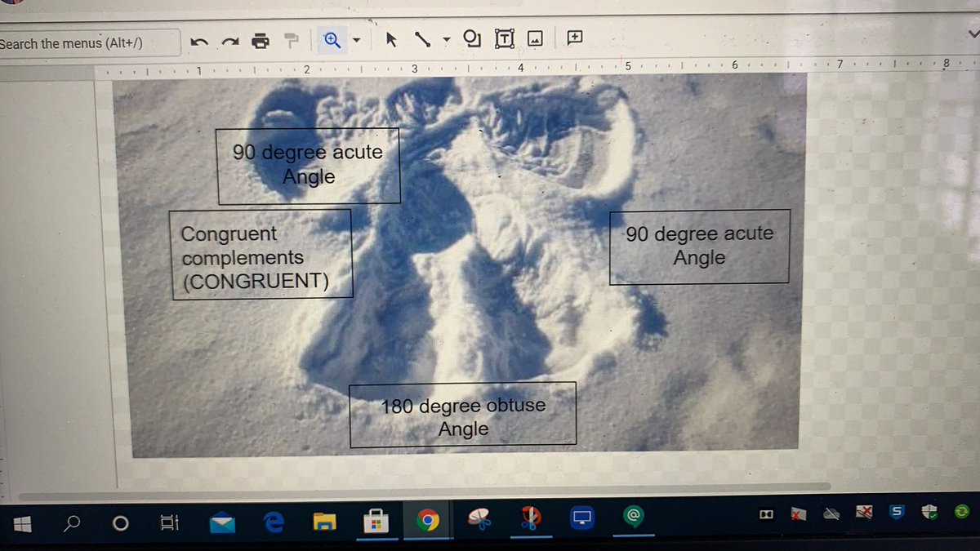980x551 pixels.
Task: Select the '180 degree obtuse Angle' text box
Action: click(463, 415)
